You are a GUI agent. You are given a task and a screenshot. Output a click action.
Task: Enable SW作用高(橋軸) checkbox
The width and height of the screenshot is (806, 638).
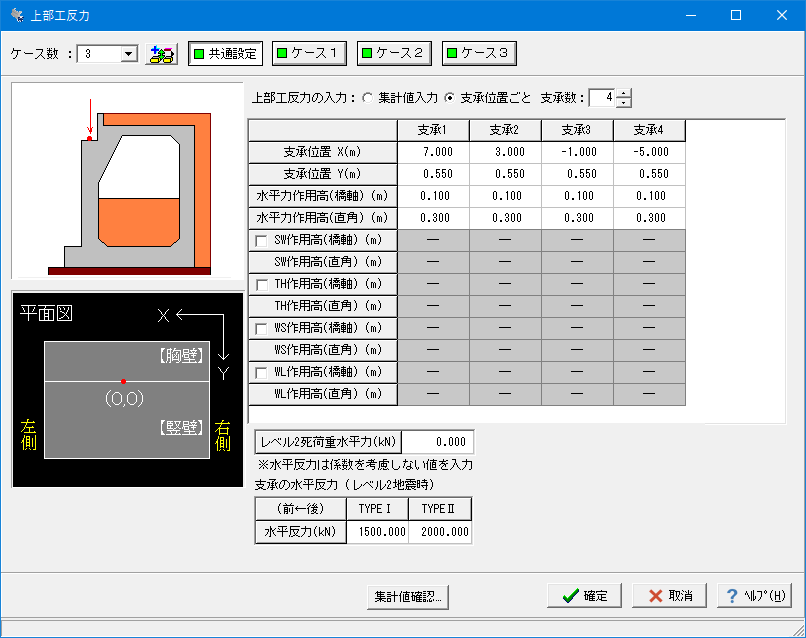[x=262, y=241]
